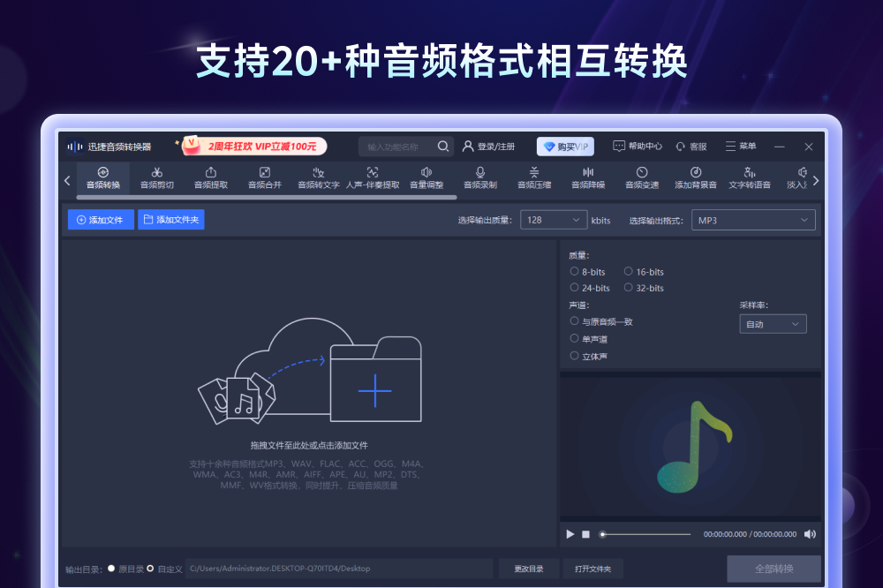Click the toolbar horizontal scrollbar
Screen dimensions: 883x588
point(267,198)
